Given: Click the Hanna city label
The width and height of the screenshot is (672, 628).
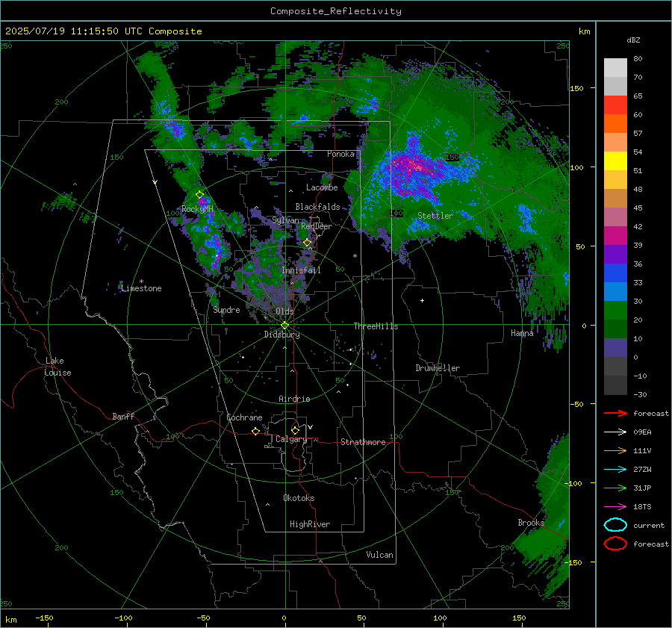Looking at the screenshot, I should tap(522, 333).
